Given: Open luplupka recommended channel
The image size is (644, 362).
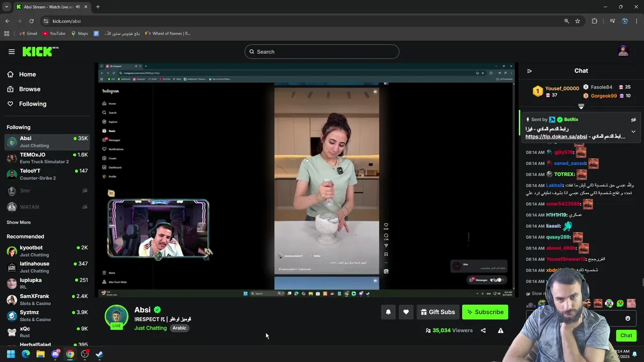Looking at the screenshot, I should [47, 283].
